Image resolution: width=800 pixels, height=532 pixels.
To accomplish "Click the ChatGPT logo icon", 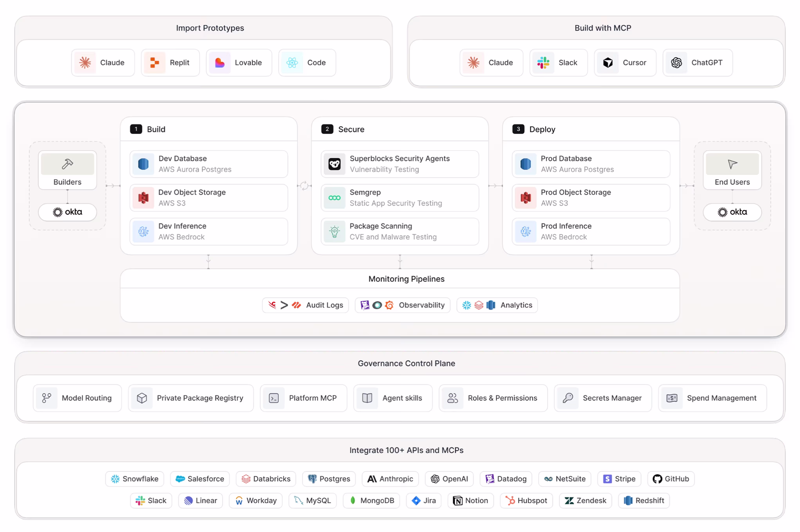I will pyautogui.click(x=676, y=62).
